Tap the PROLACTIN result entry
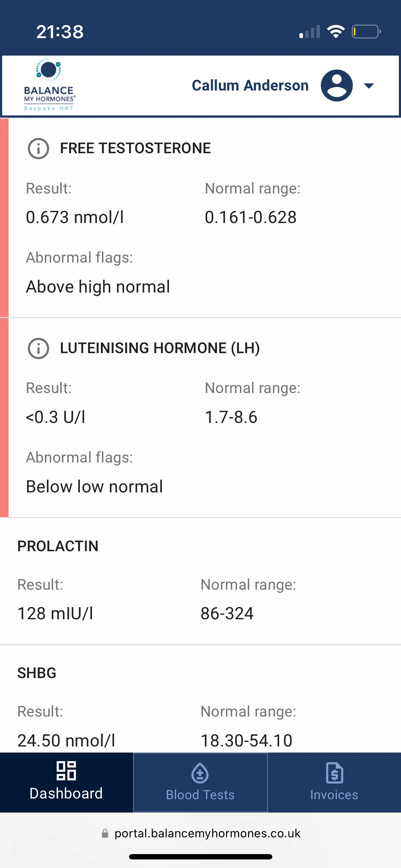The height and width of the screenshot is (868, 401). pos(200,581)
